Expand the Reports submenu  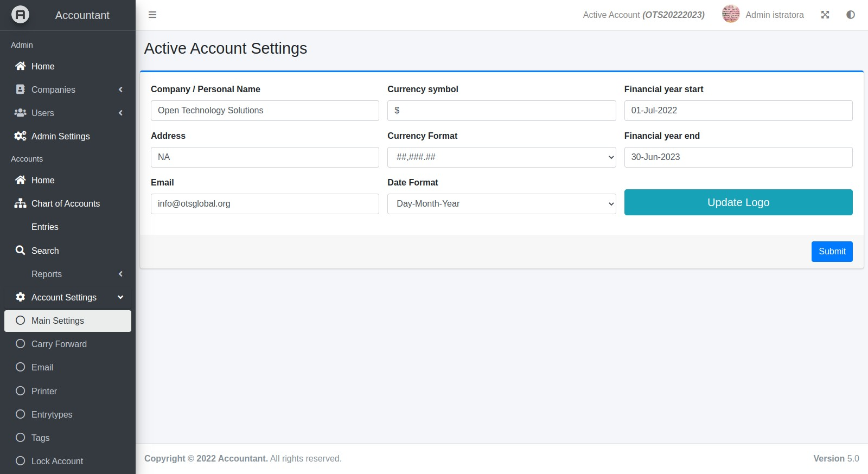(x=120, y=274)
